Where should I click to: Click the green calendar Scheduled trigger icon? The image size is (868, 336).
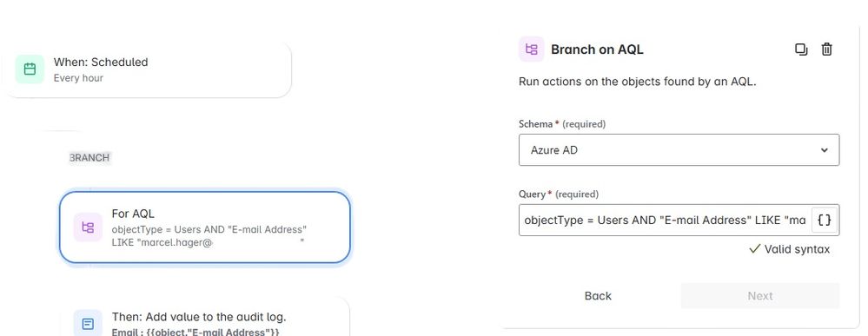click(x=30, y=69)
